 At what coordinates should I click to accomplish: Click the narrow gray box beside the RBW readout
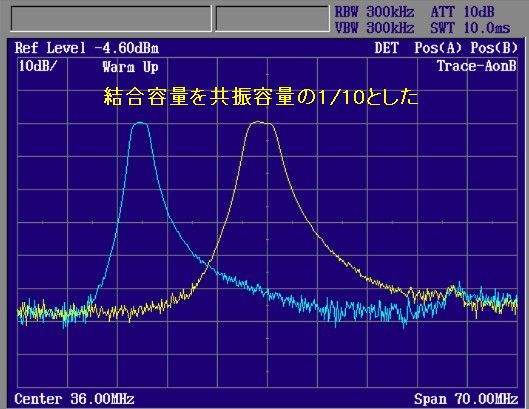pos(272,18)
